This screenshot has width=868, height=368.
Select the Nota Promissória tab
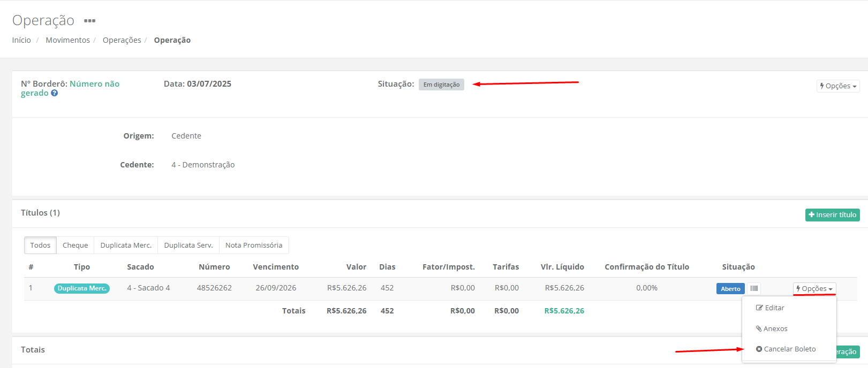pyautogui.click(x=254, y=246)
